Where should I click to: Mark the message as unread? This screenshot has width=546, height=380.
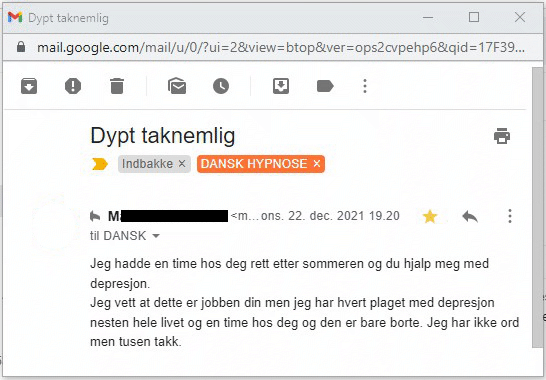point(177,86)
